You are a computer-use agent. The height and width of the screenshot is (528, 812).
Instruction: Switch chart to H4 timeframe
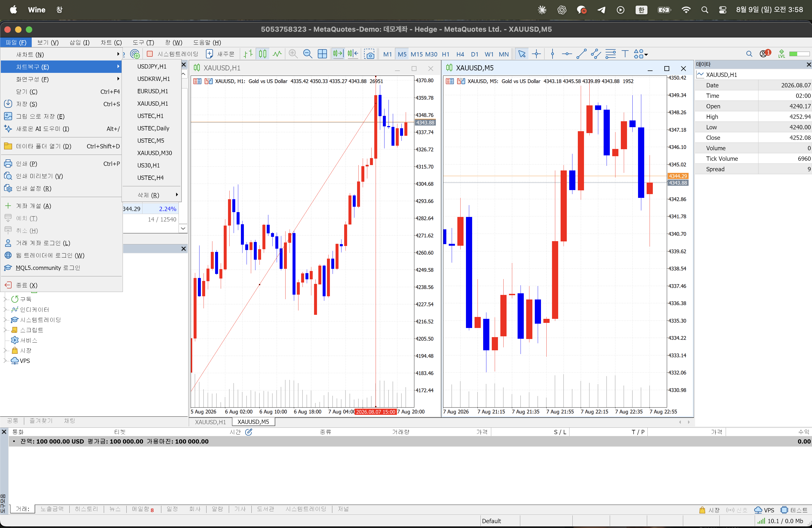(460, 54)
